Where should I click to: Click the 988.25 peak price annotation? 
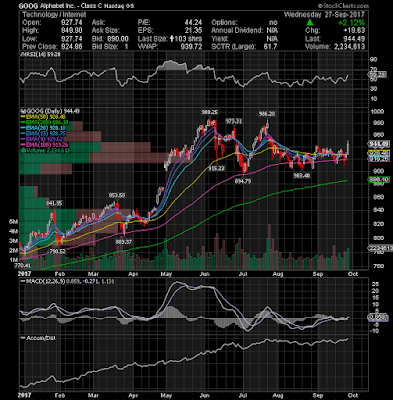[x=209, y=113]
